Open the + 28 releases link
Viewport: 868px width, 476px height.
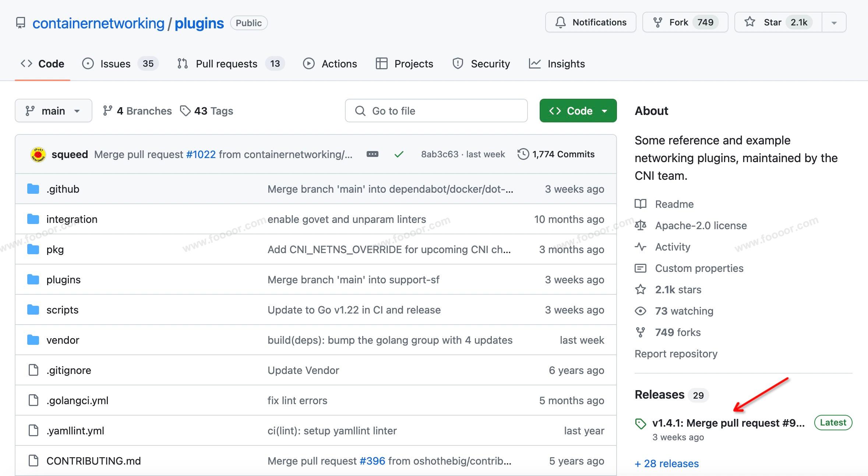(667, 463)
